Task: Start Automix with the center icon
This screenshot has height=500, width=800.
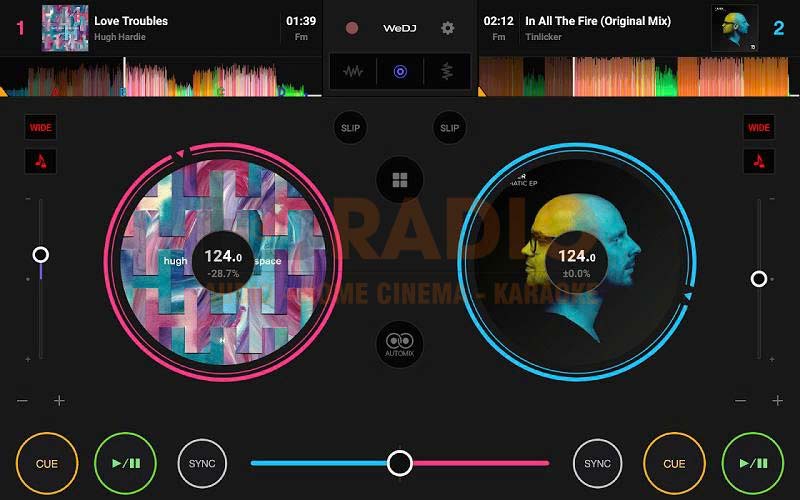Action: (400, 343)
